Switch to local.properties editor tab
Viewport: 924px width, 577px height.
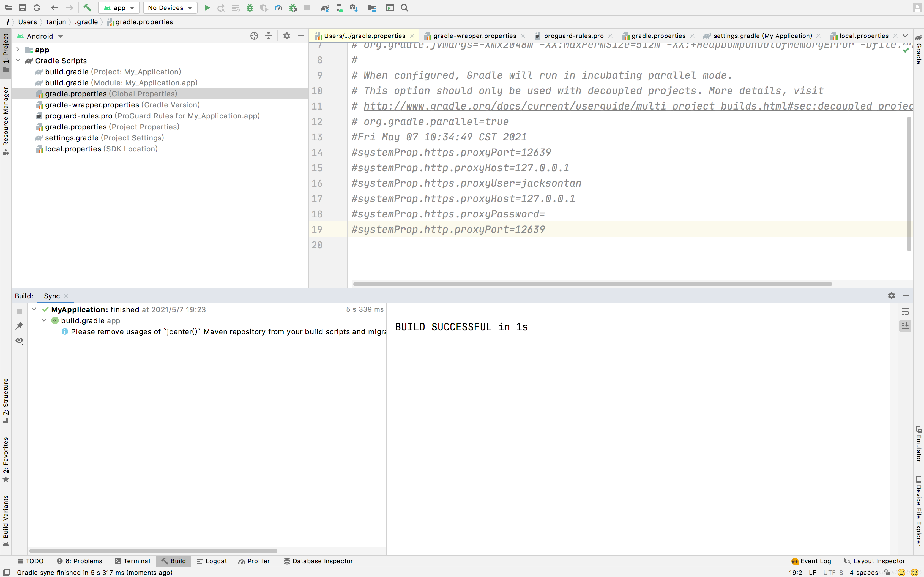click(x=864, y=36)
